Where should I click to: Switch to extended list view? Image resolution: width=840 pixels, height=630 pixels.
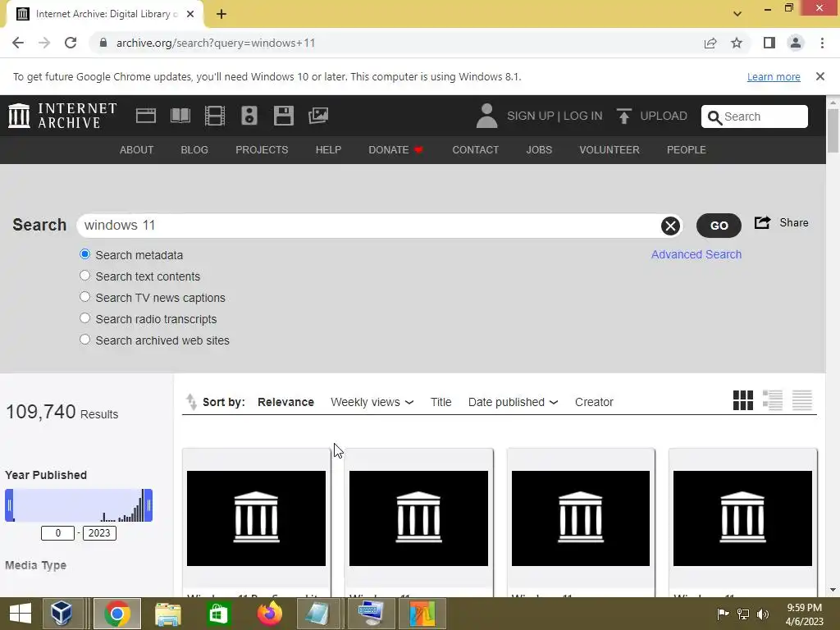click(773, 400)
